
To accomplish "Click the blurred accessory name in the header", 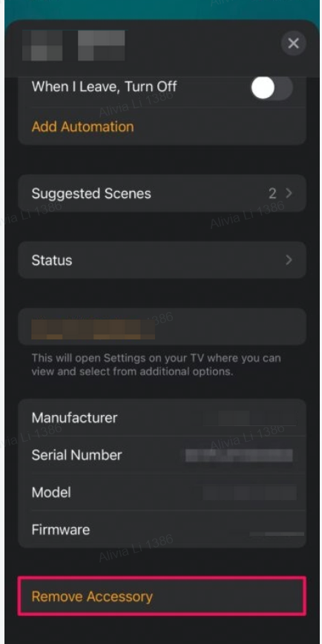I will (x=74, y=45).
